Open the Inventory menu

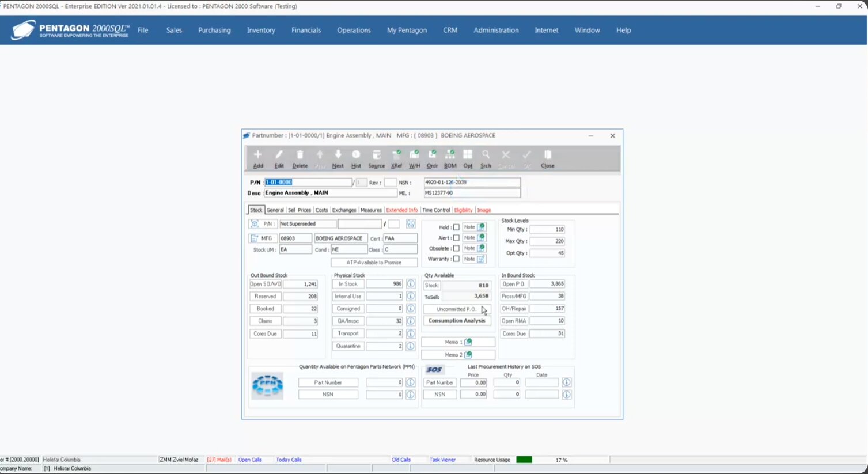(x=261, y=30)
